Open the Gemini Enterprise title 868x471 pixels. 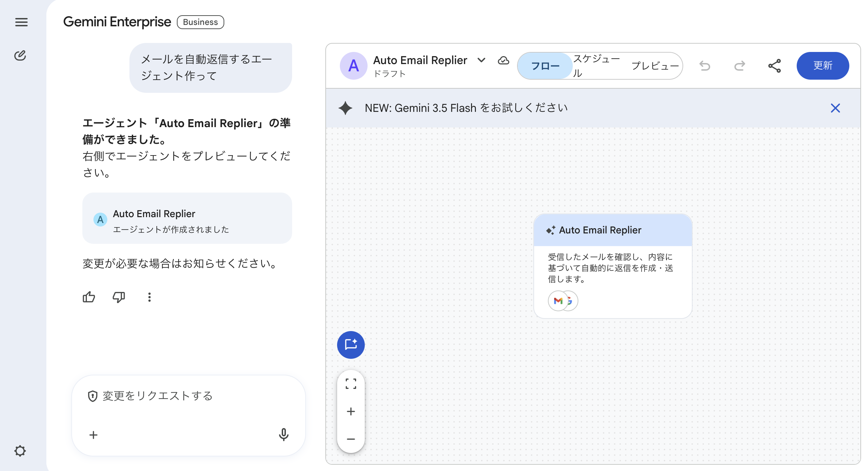point(117,22)
